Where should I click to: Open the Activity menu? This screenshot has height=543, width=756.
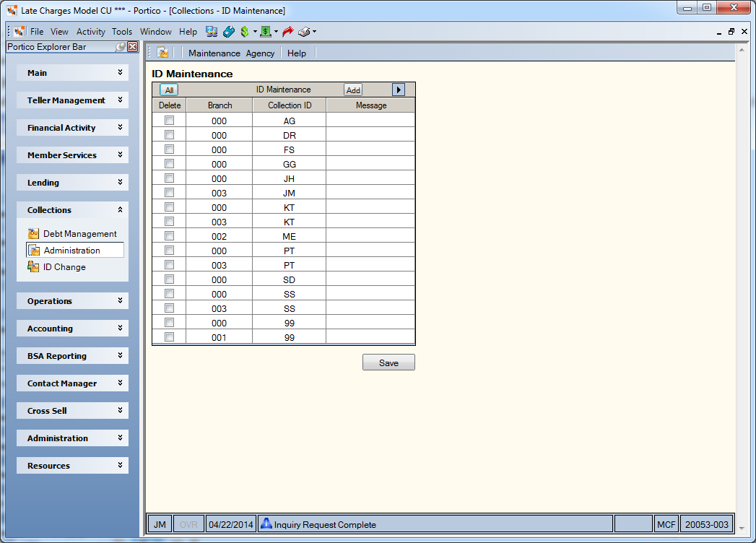click(x=91, y=32)
